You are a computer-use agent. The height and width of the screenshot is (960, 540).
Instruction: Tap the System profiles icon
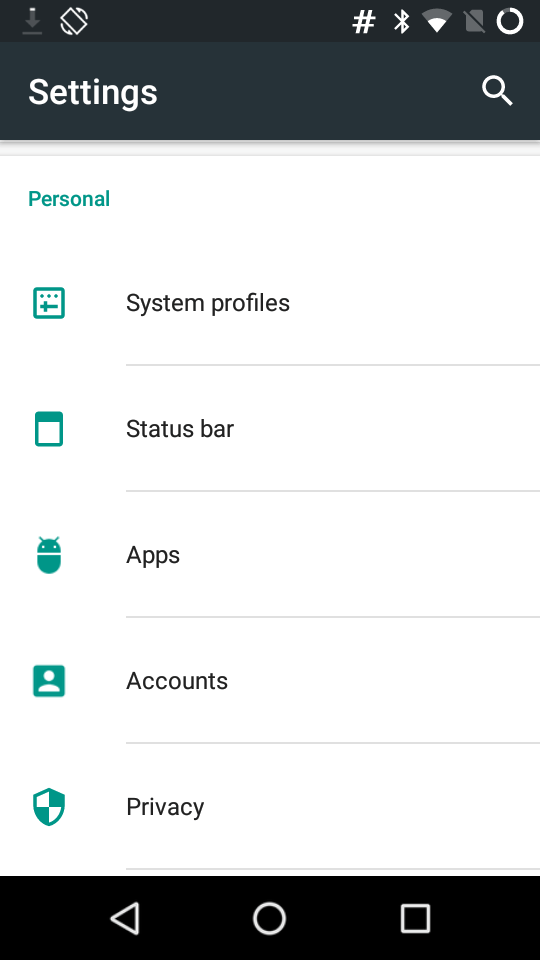pos(49,303)
